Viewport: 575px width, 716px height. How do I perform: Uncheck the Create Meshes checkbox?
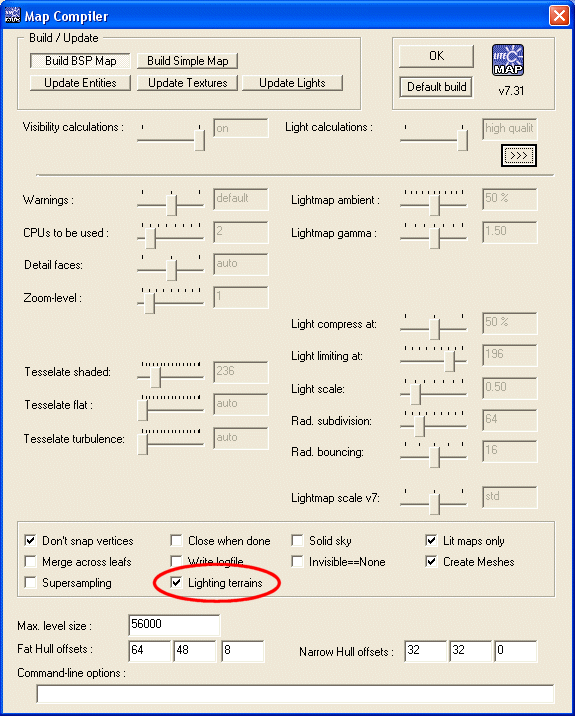[431, 562]
